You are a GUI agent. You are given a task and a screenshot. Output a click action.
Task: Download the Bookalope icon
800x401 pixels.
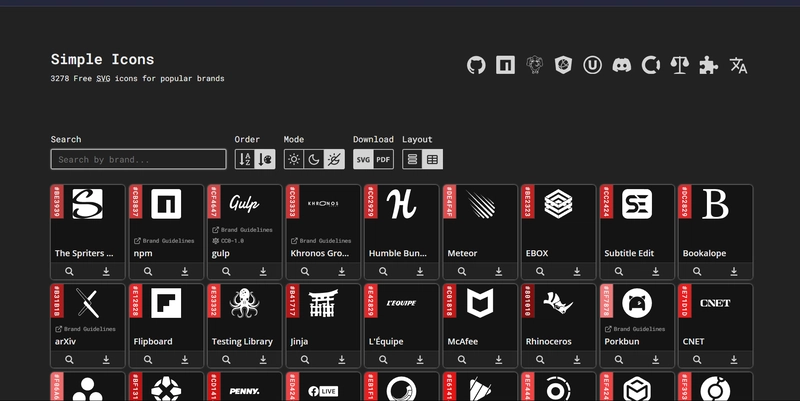click(734, 271)
